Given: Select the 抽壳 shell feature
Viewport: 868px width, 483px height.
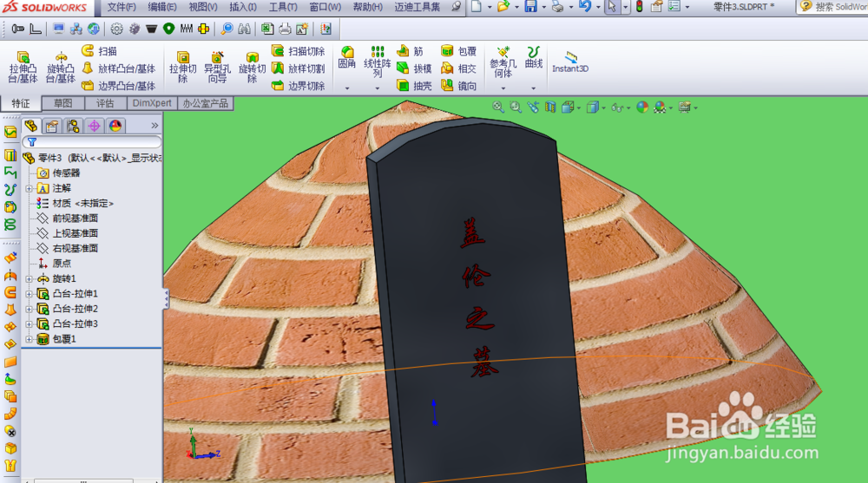Looking at the screenshot, I should click(414, 85).
